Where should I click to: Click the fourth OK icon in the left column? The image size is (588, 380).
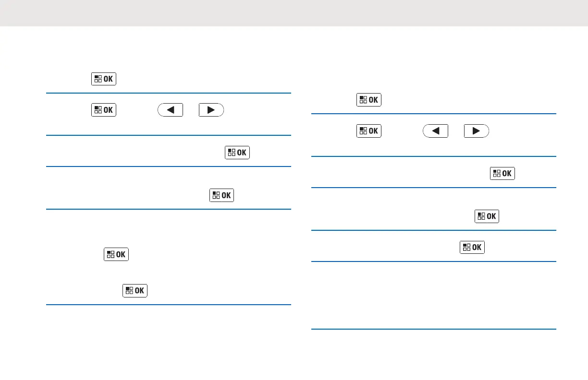tap(221, 195)
